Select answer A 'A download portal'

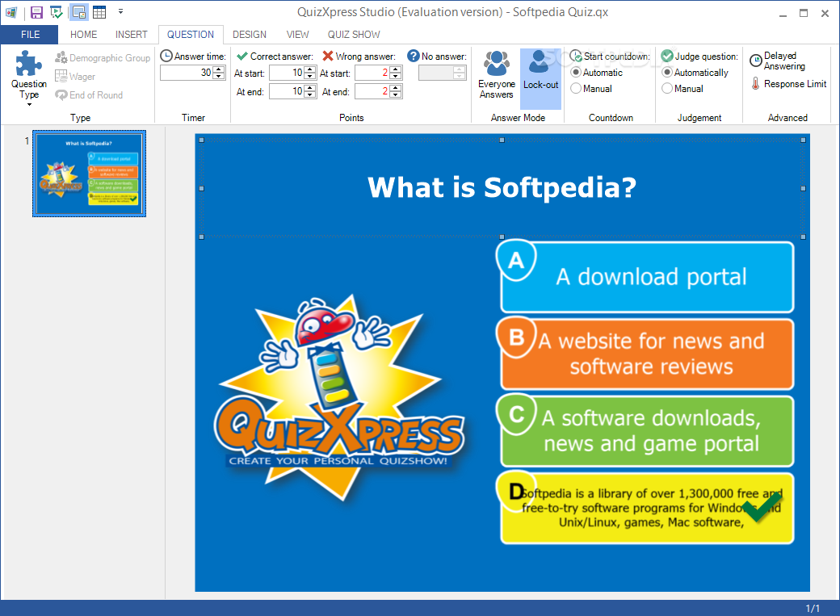point(647,277)
